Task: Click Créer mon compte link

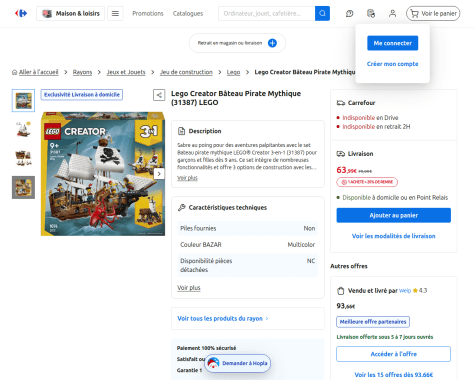Action: click(393, 64)
